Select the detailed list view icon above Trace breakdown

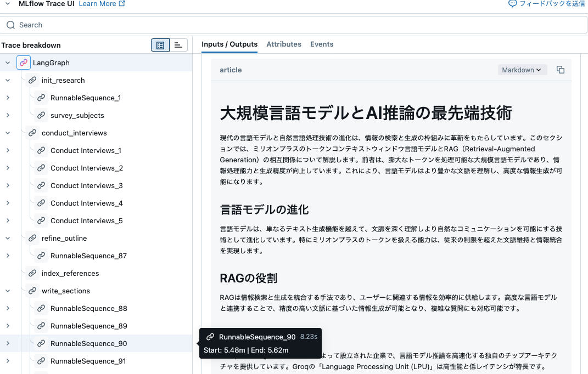coord(160,45)
